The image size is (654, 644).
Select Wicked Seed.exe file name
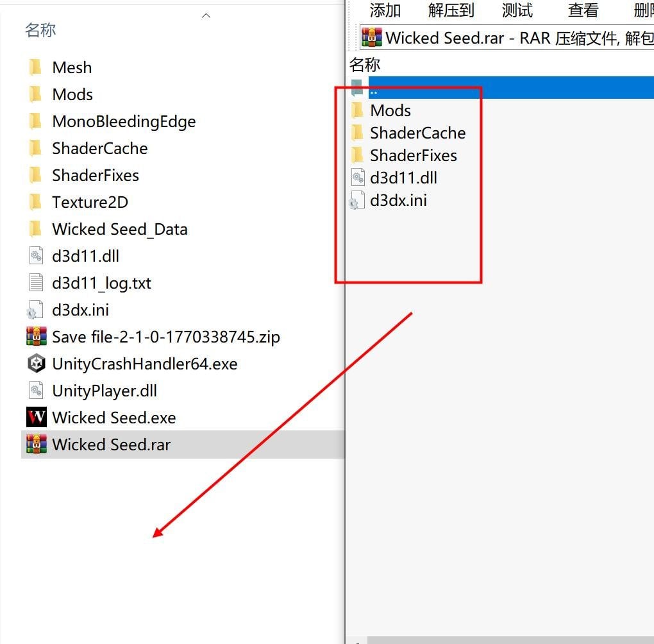[114, 418]
